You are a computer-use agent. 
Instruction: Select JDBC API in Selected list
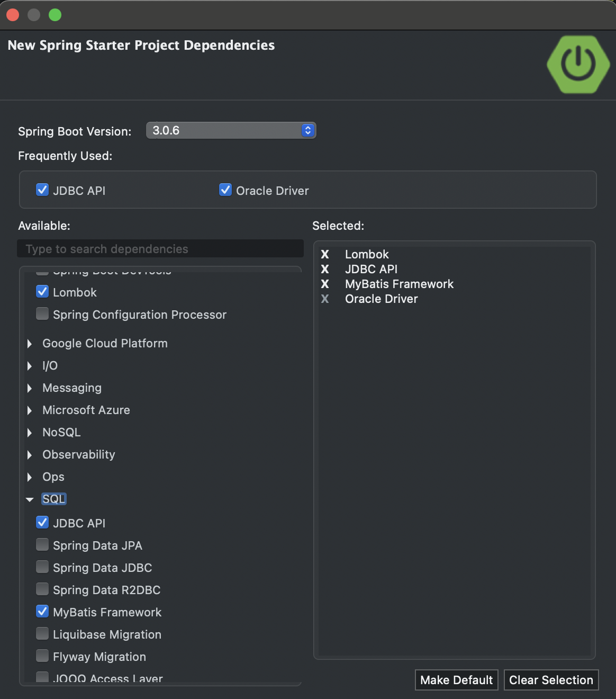coord(371,270)
